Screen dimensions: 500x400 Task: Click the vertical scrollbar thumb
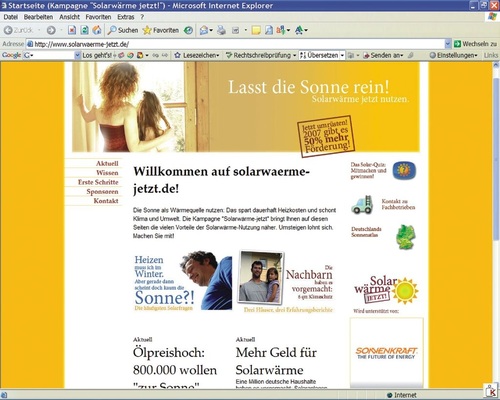pos(496,159)
